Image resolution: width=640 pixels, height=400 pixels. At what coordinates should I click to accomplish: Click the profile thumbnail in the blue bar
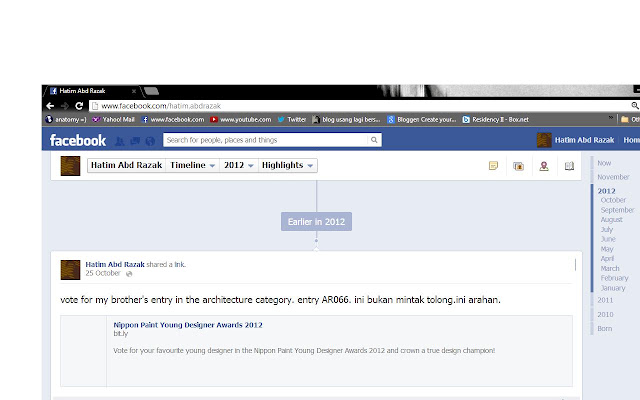click(x=544, y=140)
